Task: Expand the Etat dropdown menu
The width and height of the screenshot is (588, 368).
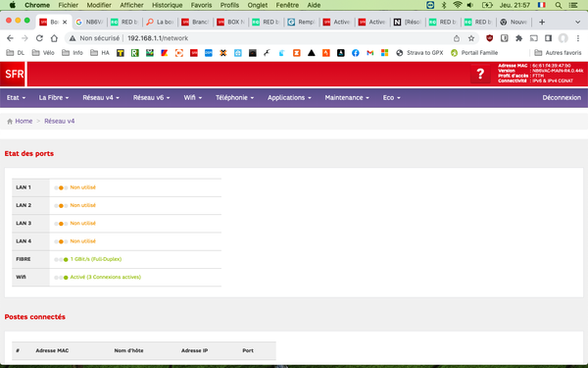Action: tap(16, 97)
